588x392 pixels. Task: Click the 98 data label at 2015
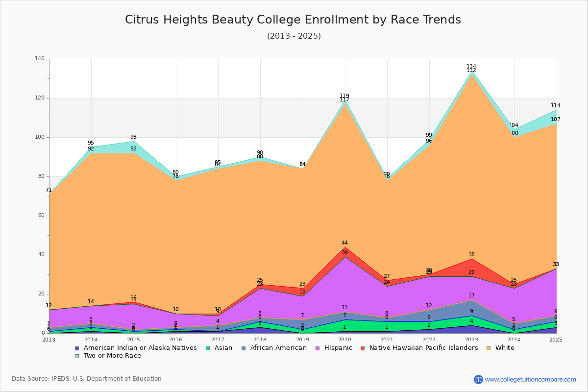(x=133, y=137)
